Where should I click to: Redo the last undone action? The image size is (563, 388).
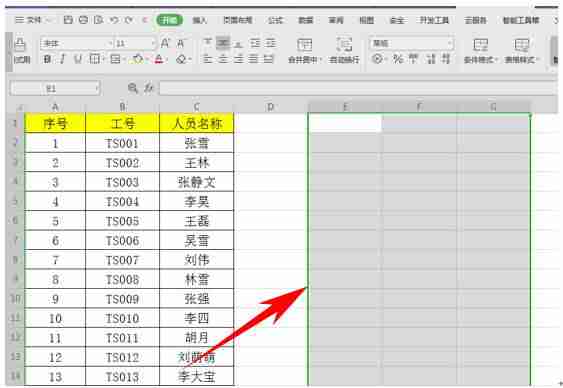pyautogui.click(x=129, y=20)
